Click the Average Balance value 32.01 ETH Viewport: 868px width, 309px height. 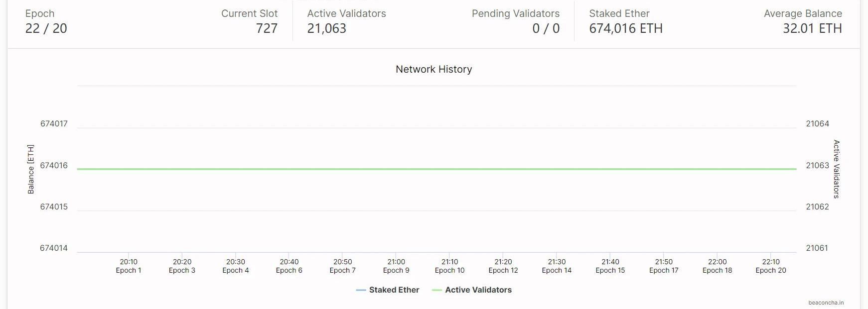(x=812, y=28)
